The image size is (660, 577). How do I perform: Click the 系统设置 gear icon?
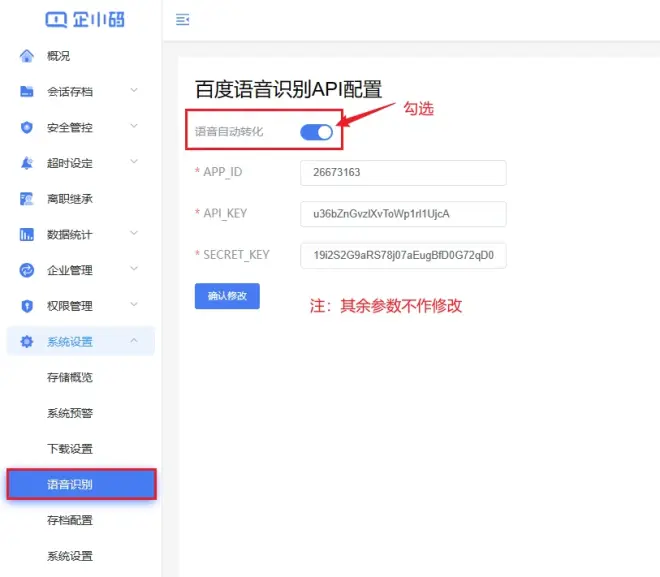27,342
